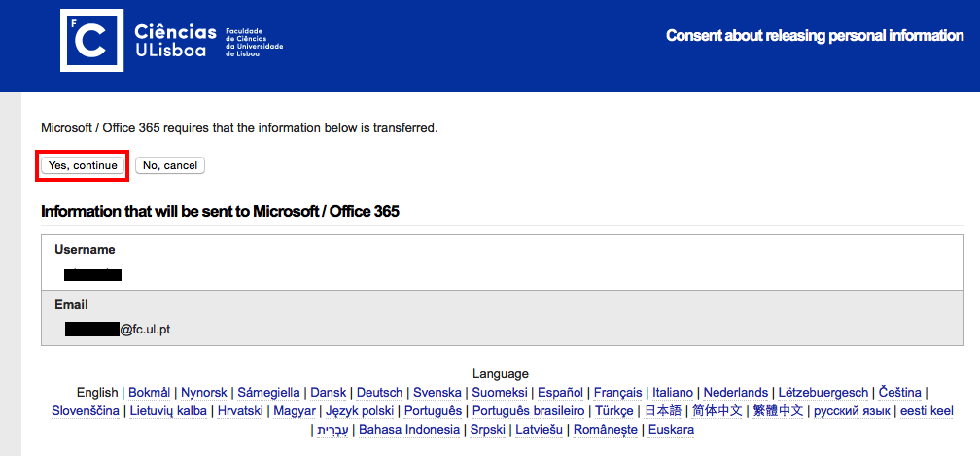Select Hebrew עברית language link
The image size is (980, 456).
coord(333,430)
